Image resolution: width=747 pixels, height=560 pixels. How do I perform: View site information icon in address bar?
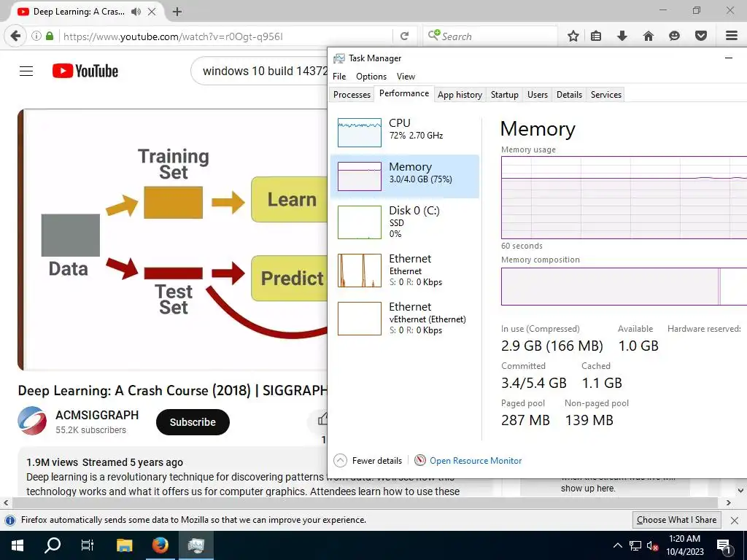[x=36, y=36]
